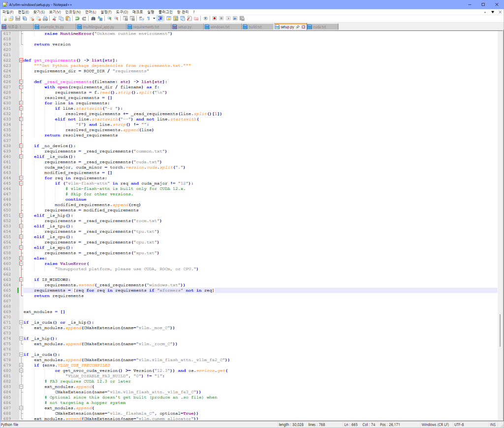The height and width of the screenshot is (428, 504).
Task: Click the Undo arrow icon
Action: pos(76,18)
